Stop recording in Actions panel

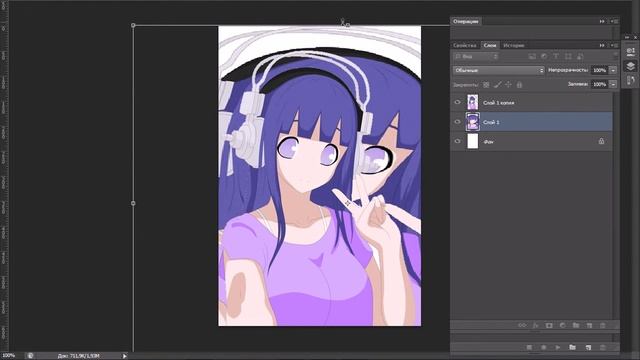[529, 347]
